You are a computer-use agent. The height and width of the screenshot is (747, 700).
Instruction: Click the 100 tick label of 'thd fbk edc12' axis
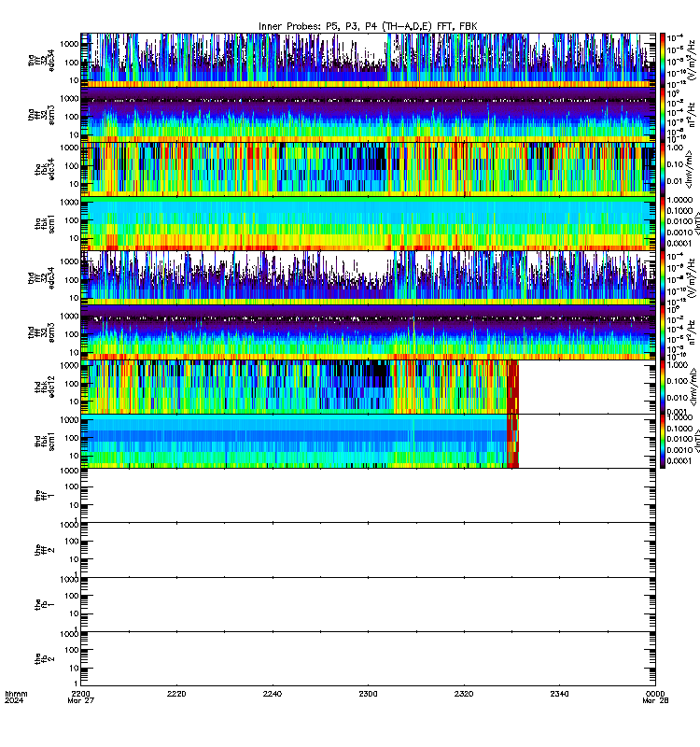click(72, 384)
